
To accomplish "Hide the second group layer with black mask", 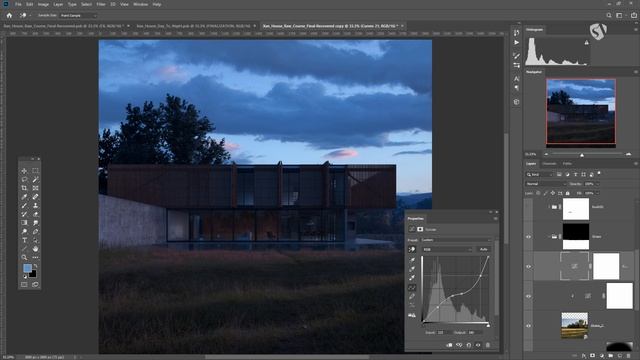I will point(529,237).
